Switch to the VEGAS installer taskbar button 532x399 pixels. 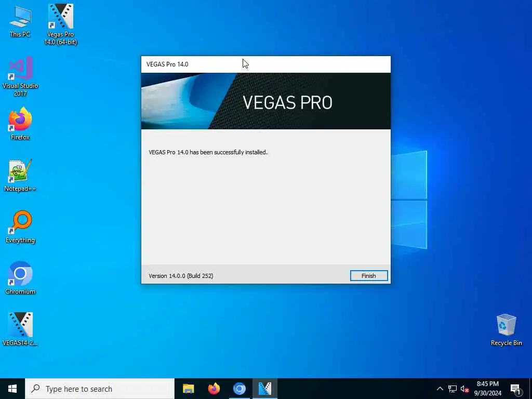pos(264,389)
